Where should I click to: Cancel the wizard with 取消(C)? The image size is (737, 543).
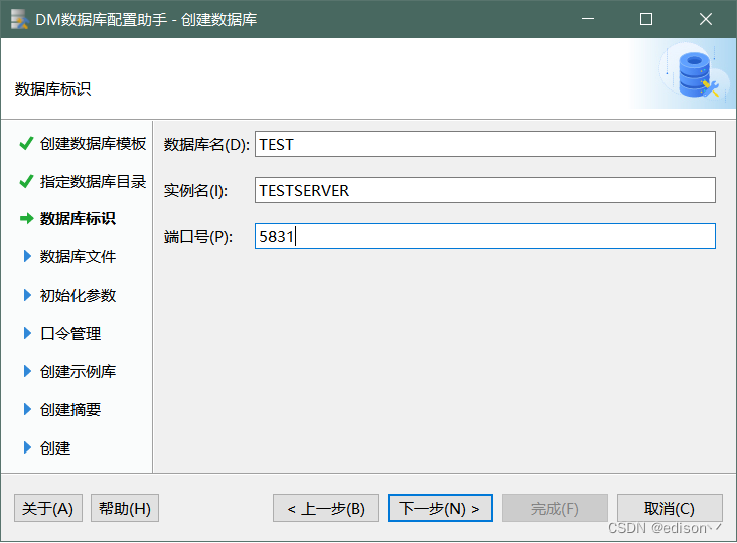pyautogui.click(x=669, y=508)
